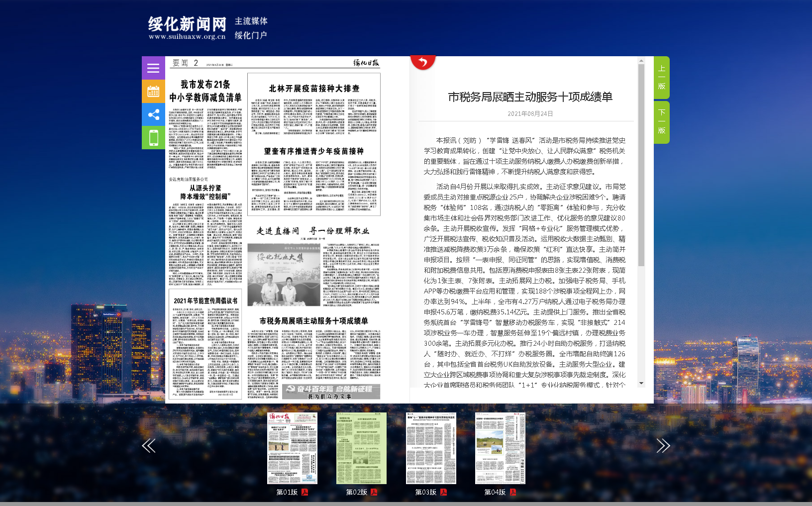Click article scrollbar down arrow

tap(641, 383)
